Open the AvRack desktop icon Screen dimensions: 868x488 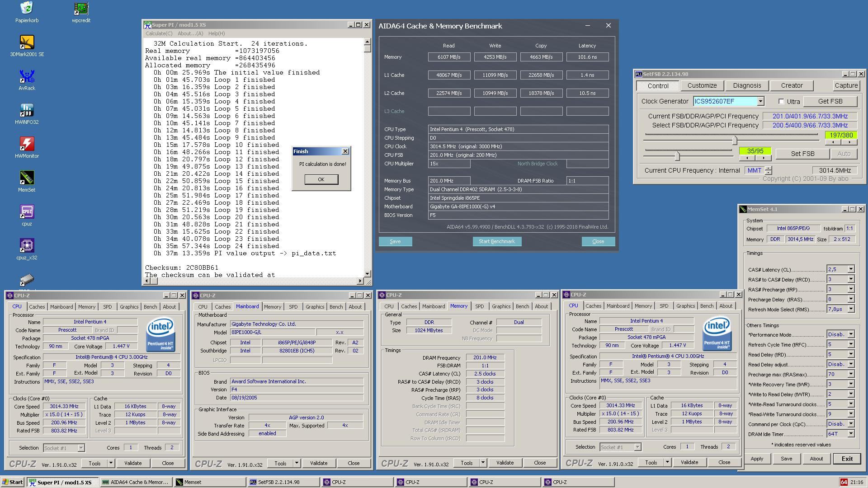[27, 77]
